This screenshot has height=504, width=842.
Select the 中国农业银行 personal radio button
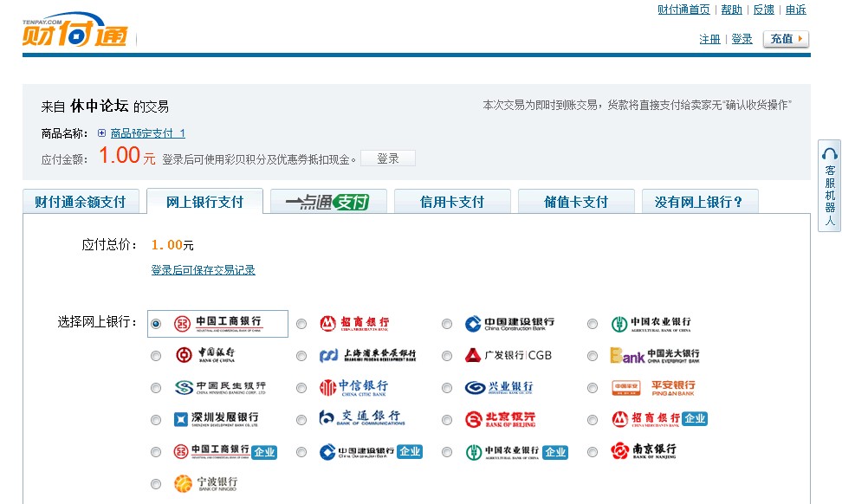tap(593, 324)
